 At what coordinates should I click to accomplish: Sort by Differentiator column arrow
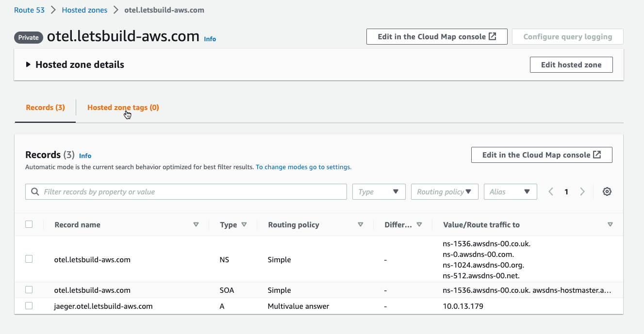(x=419, y=224)
